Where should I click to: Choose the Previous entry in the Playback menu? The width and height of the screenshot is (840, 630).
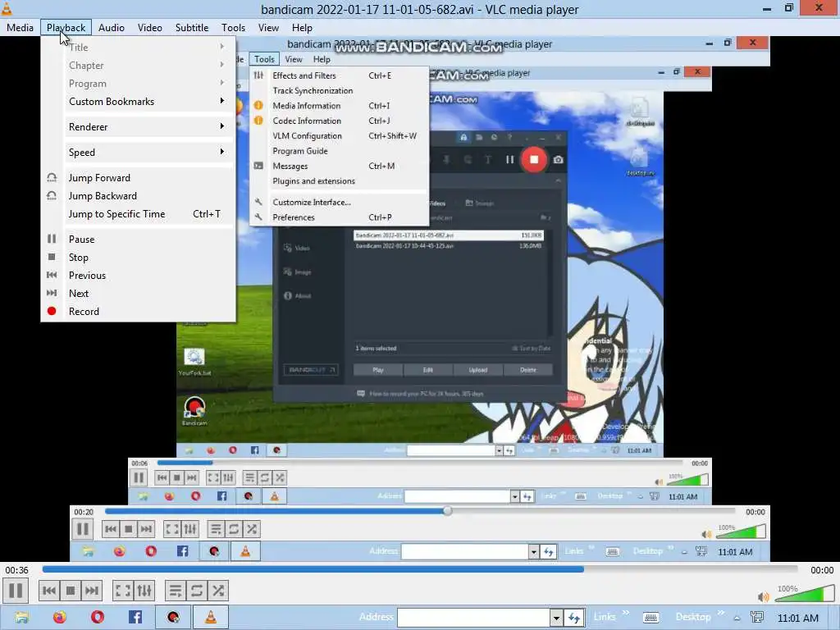(x=138, y=276)
